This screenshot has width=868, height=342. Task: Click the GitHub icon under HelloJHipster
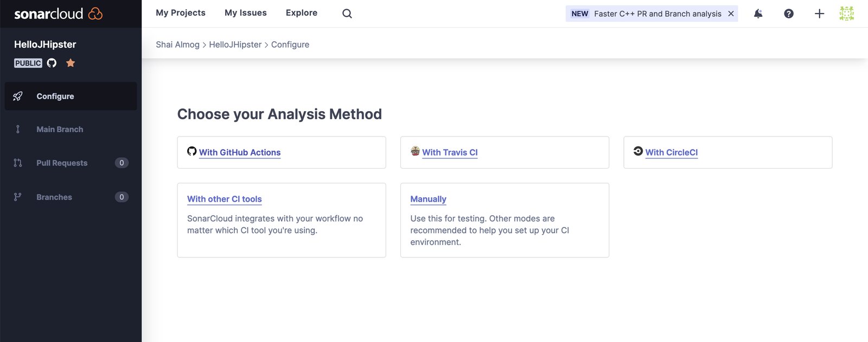click(52, 63)
